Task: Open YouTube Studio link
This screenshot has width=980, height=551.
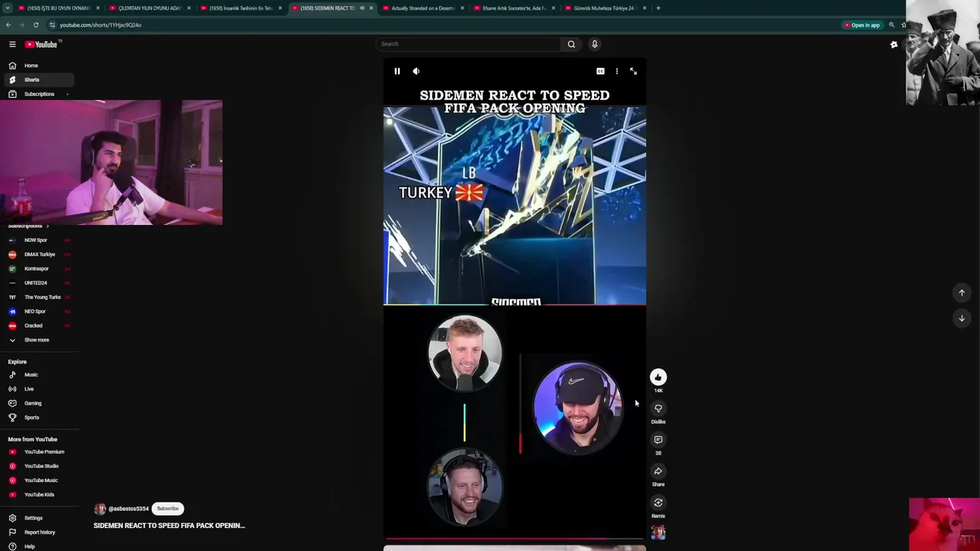Action: [38, 466]
